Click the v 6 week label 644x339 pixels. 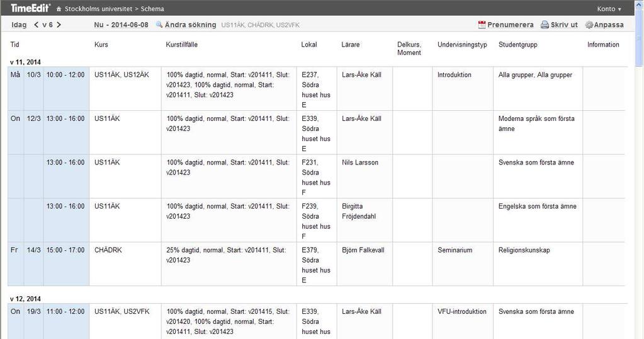coord(48,25)
